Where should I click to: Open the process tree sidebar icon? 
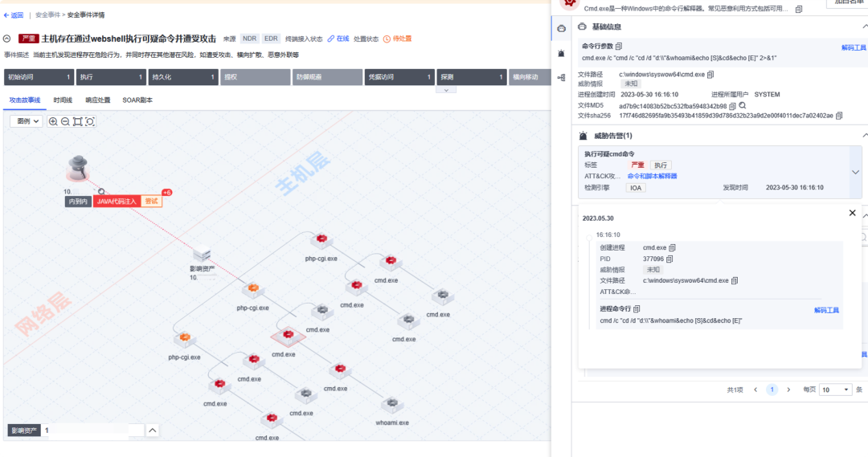561,77
